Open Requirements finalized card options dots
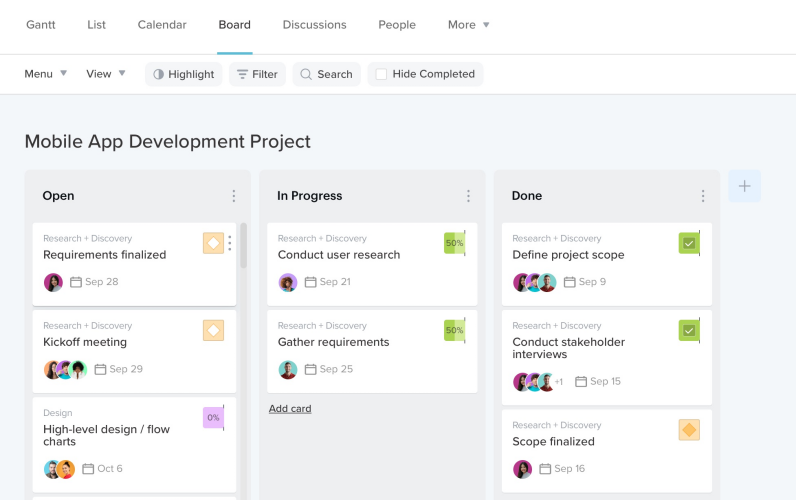 pyautogui.click(x=230, y=243)
